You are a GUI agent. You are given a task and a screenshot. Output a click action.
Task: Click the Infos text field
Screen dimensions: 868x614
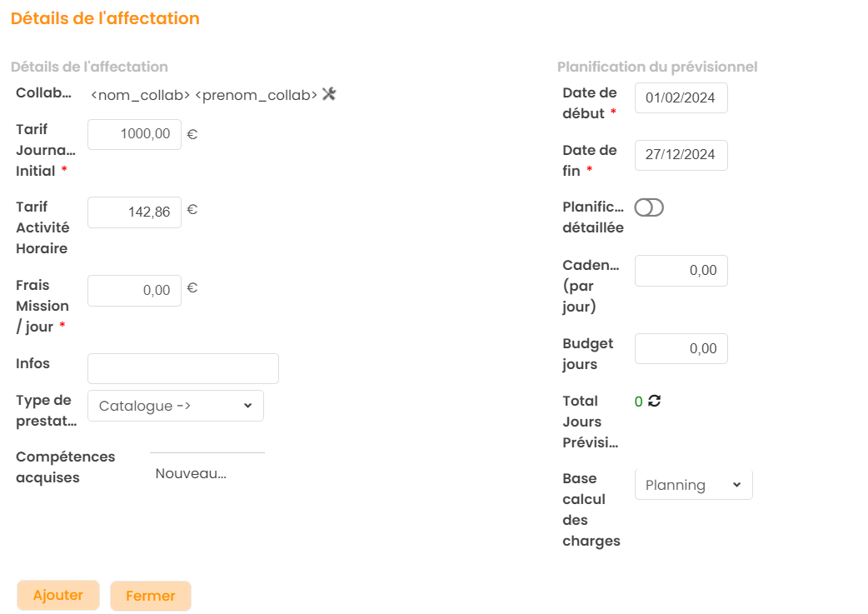(x=182, y=368)
